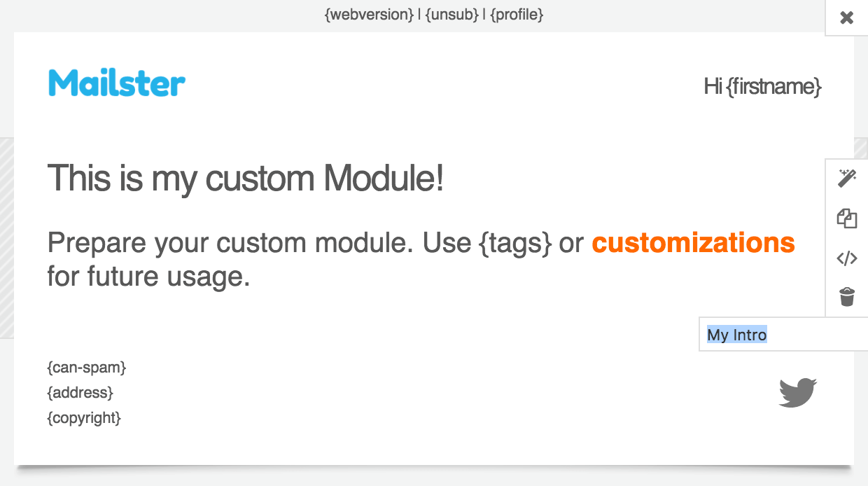Duplicate the module with the copy icon
Image resolution: width=868 pixels, height=486 pixels.
pyautogui.click(x=847, y=218)
